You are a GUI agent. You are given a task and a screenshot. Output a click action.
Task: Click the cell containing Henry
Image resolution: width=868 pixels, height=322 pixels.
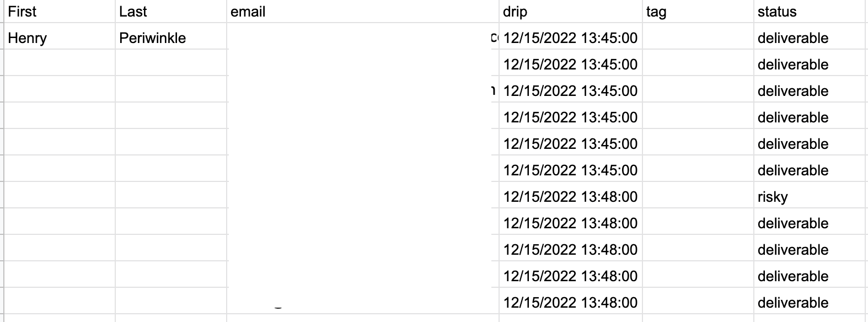60,38
